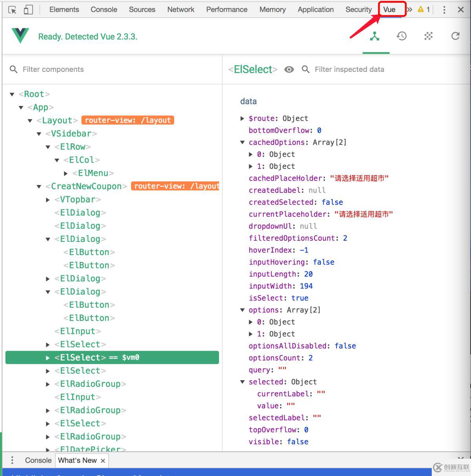Open the console drawer three-dot menu
Image resolution: width=471 pixels, height=476 pixels.
pyautogui.click(x=12, y=460)
